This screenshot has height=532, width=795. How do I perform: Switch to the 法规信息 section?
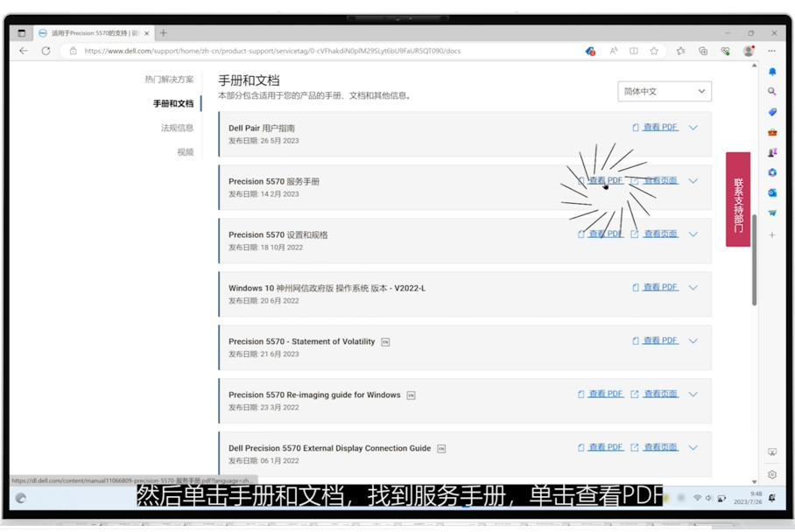(x=179, y=128)
